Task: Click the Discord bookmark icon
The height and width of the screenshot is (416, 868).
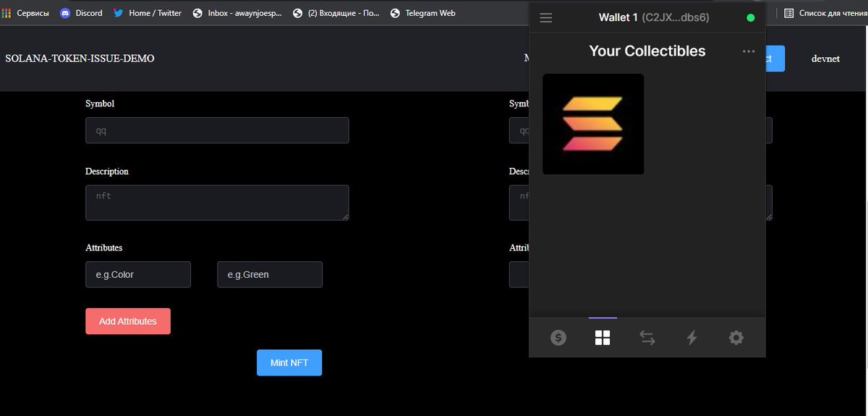Action: point(65,13)
